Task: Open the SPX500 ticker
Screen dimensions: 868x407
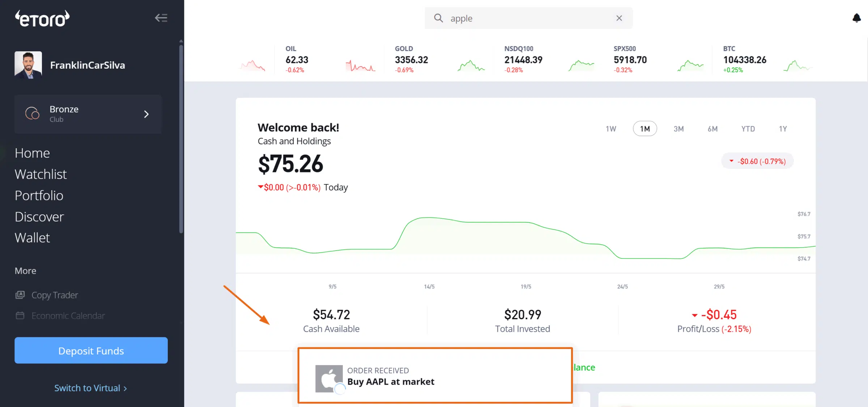Action: 630,59
